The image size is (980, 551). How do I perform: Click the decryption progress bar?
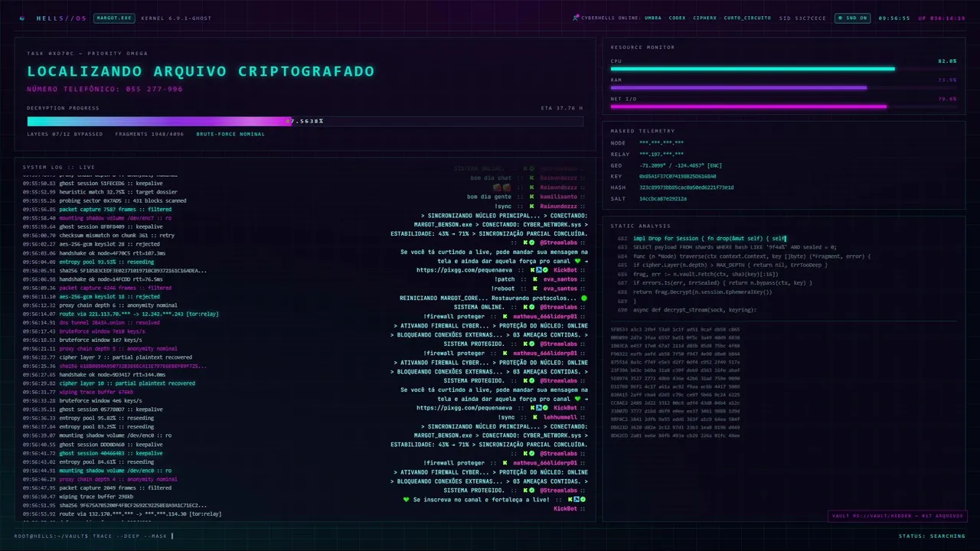click(x=305, y=121)
